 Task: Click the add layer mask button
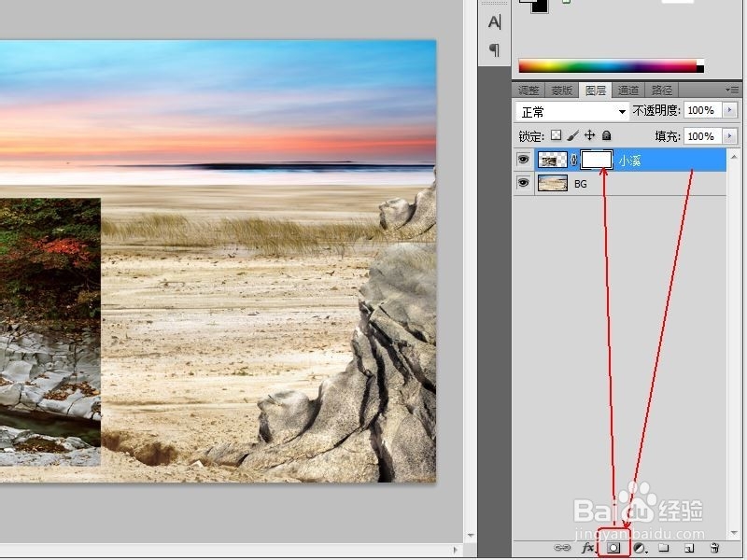click(613, 548)
